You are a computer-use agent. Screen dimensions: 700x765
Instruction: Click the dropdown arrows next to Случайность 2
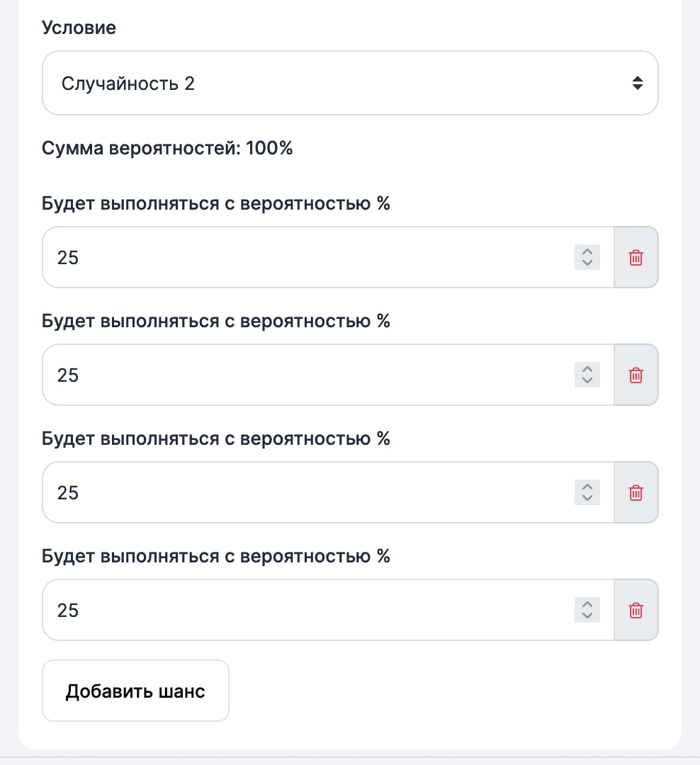click(x=637, y=82)
